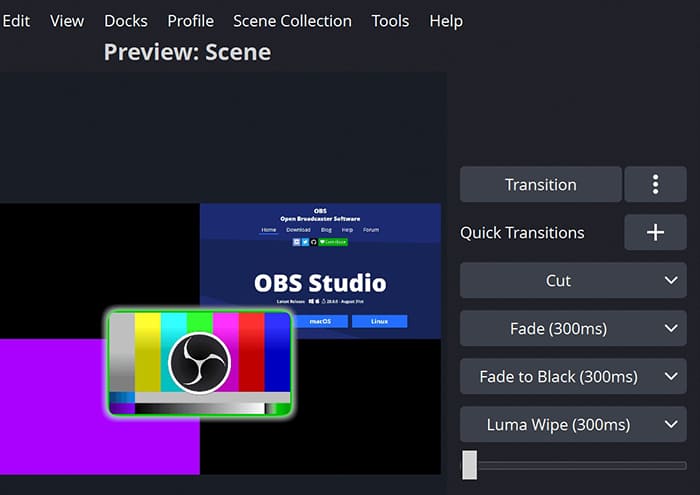
Task: Open the View menu
Action: [x=67, y=21]
